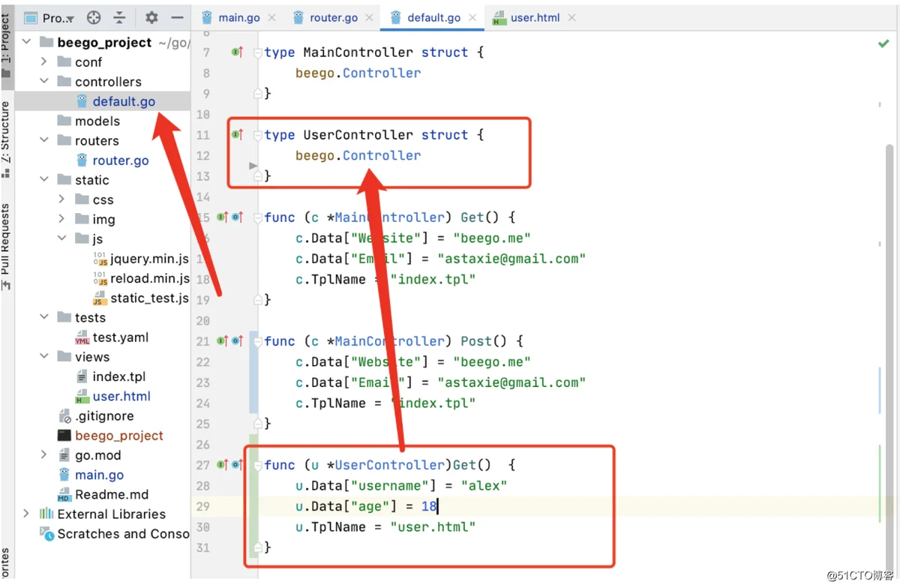Collapse the routers folder
This screenshot has width=900, height=588.
44,140
